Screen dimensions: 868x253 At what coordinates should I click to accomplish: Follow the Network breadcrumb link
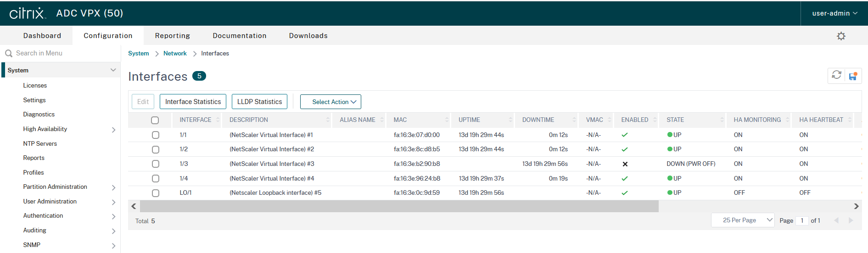point(175,54)
